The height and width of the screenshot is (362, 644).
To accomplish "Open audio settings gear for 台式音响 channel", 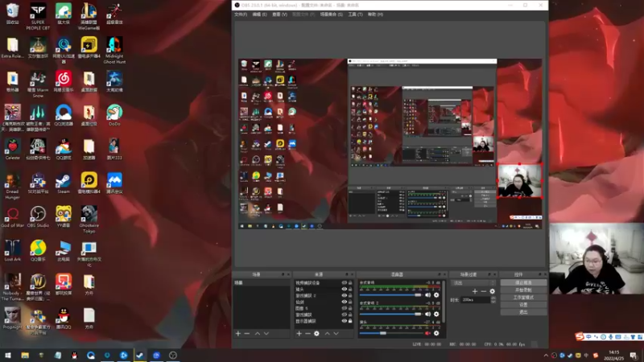I will click(x=436, y=295).
